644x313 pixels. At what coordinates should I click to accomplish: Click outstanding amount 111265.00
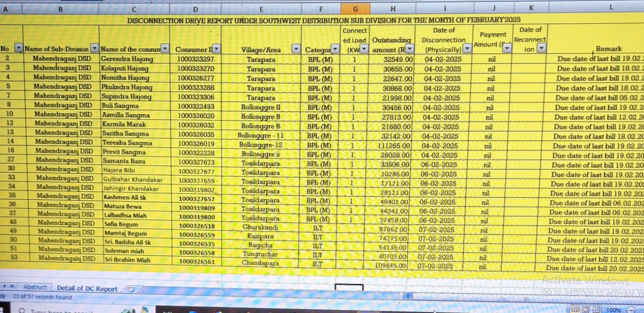tap(394, 145)
